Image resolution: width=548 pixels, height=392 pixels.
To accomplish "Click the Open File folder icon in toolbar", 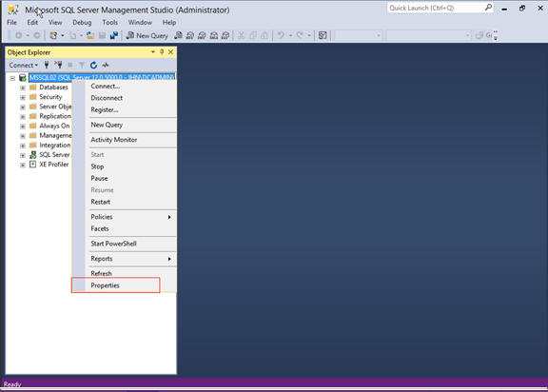I will click(90, 35).
